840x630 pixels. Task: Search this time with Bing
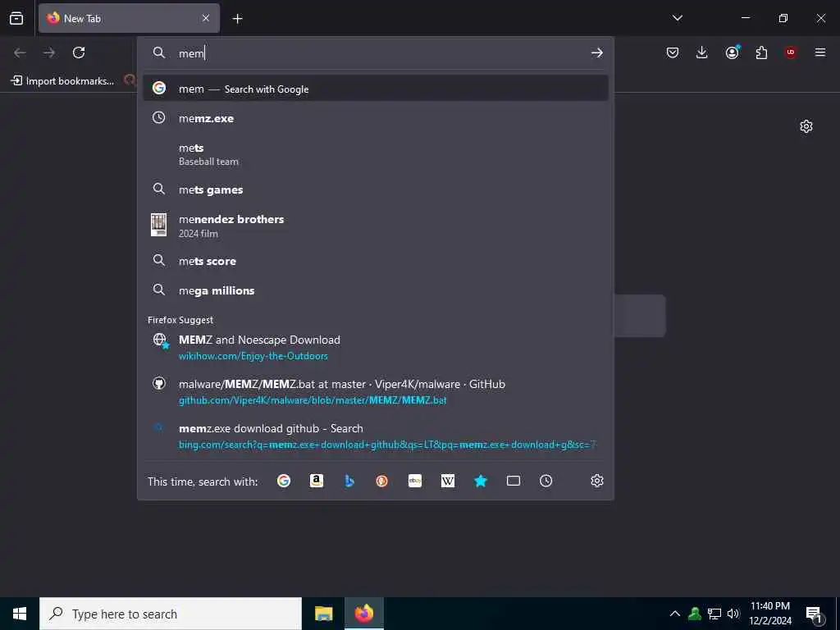[x=349, y=481]
